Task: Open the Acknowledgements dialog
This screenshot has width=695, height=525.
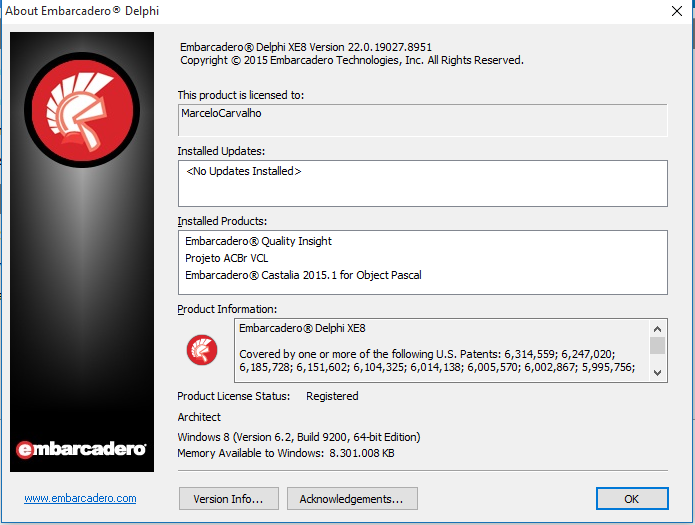Action: click(x=352, y=499)
